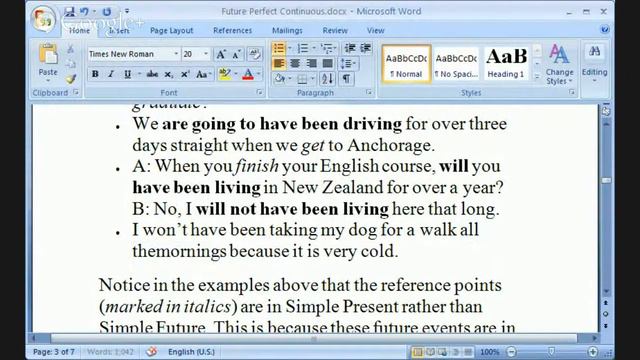Align text right
Screen dimensions: 640x360
(311, 63)
